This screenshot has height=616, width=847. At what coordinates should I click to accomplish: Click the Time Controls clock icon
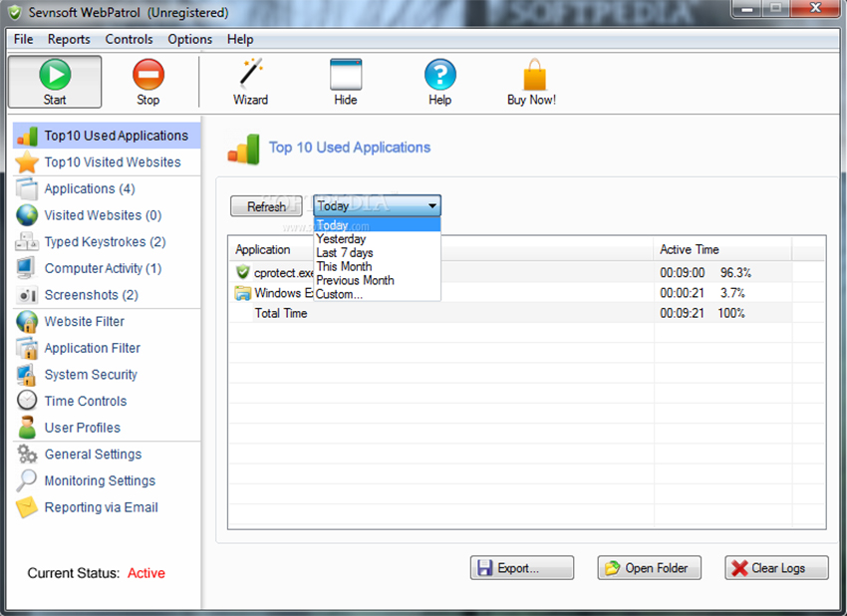(x=27, y=401)
